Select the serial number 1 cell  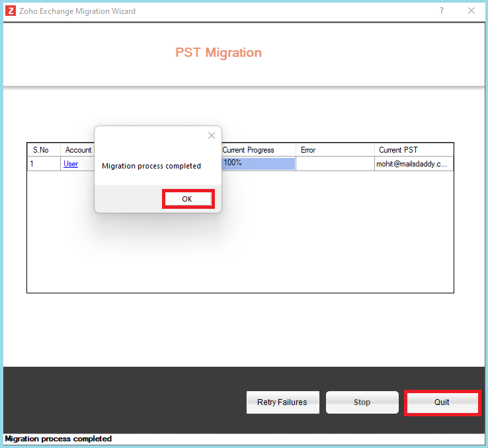click(44, 164)
